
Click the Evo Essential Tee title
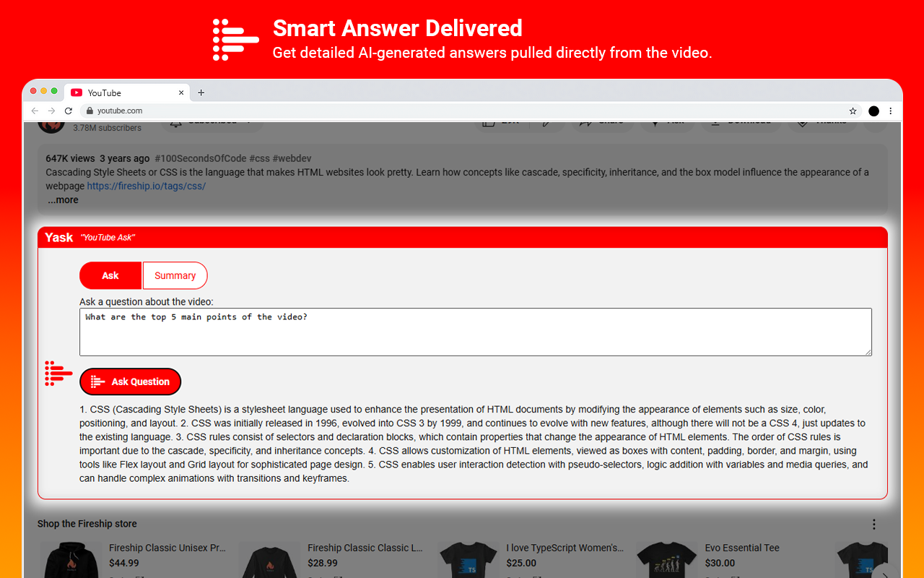742,548
